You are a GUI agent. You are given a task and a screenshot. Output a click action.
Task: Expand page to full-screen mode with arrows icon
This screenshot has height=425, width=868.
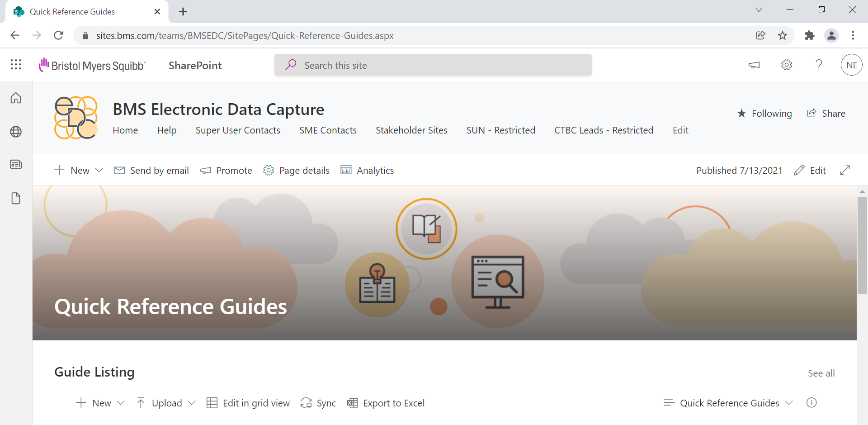[845, 170]
